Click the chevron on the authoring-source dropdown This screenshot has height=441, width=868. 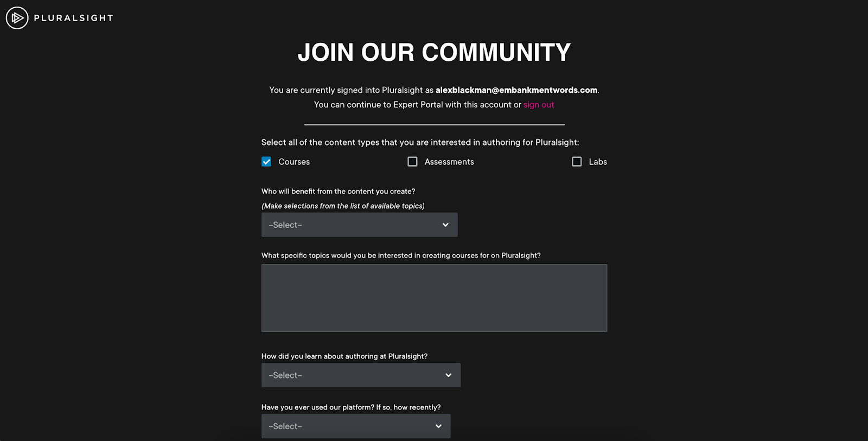click(448, 375)
